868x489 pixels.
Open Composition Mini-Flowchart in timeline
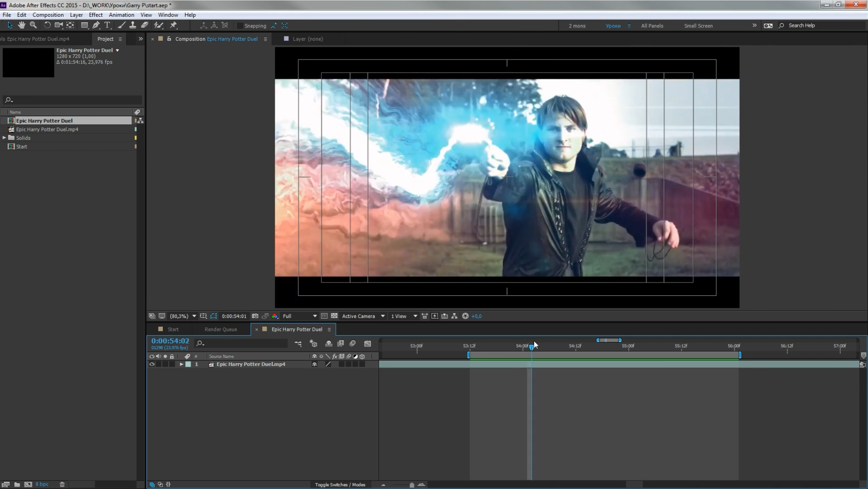coord(298,343)
